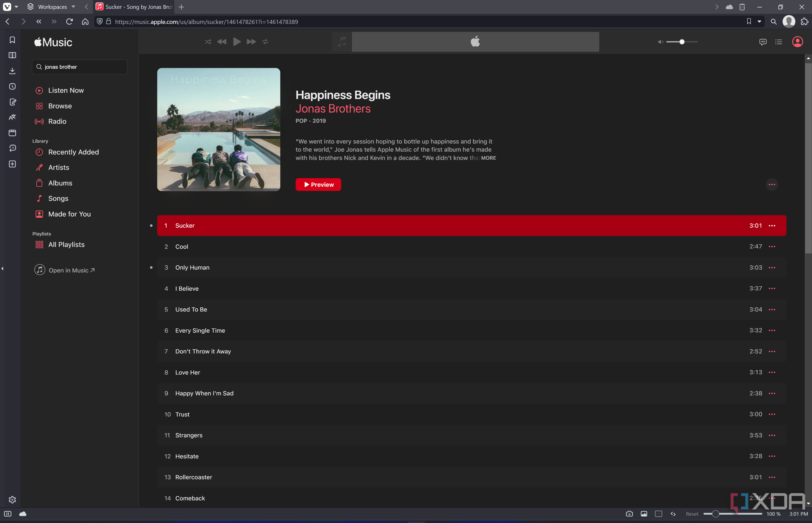
Task: Open the extensions puzzle icon
Action: coord(804,21)
